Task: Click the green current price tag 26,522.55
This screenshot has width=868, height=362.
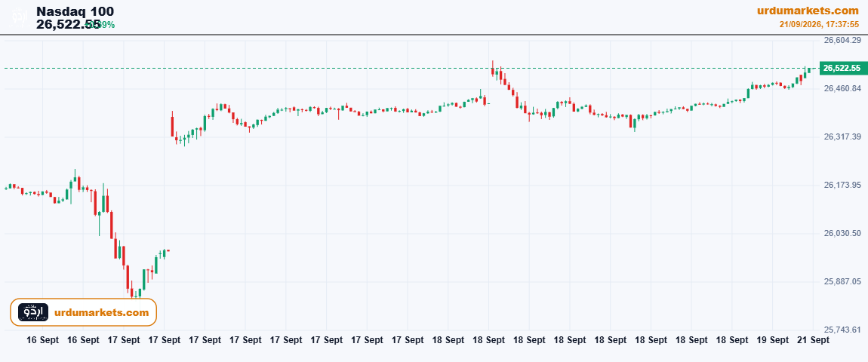Action: 842,68
